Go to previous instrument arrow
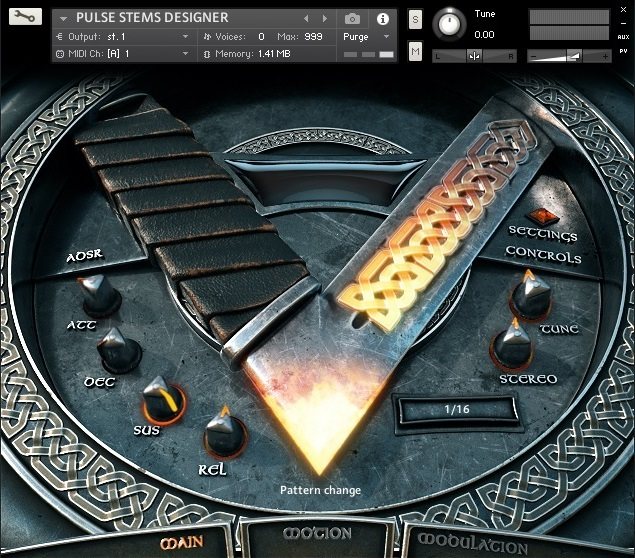This screenshot has height=558, width=635. (x=306, y=18)
